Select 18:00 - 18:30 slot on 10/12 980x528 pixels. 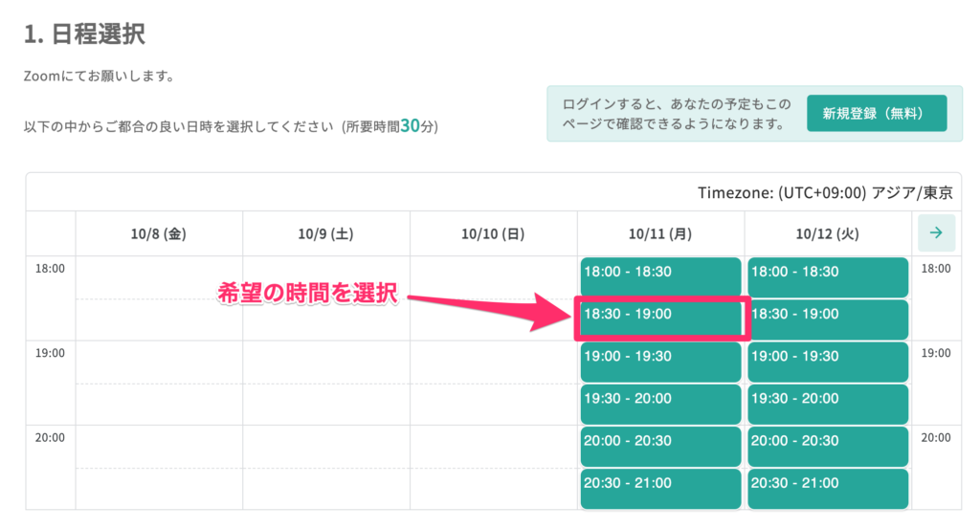click(x=828, y=276)
